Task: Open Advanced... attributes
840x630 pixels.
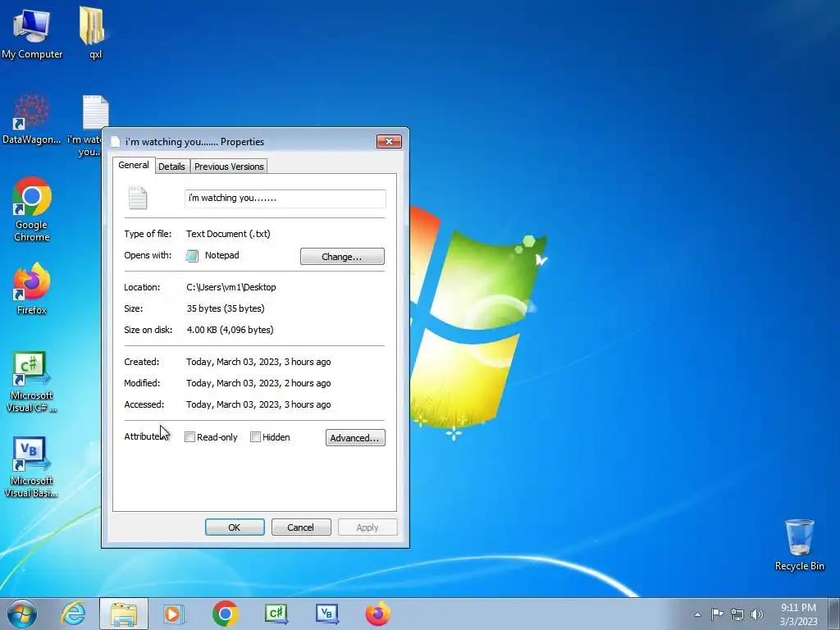Action: [355, 438]
